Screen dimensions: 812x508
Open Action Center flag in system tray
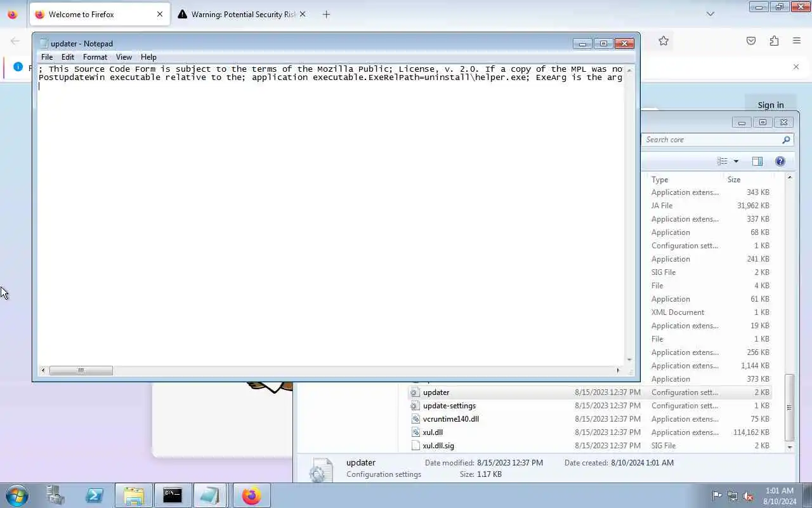pos(717,496)
